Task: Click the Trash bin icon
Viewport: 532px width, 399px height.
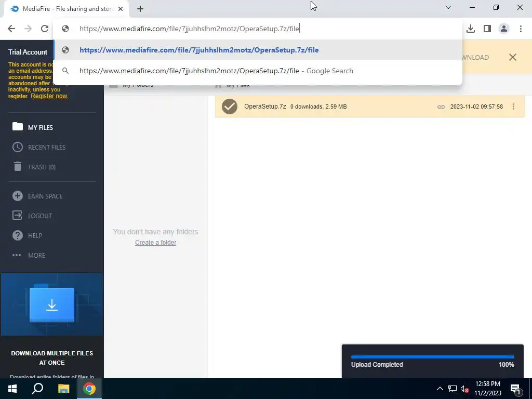Action: coord(17,166)
